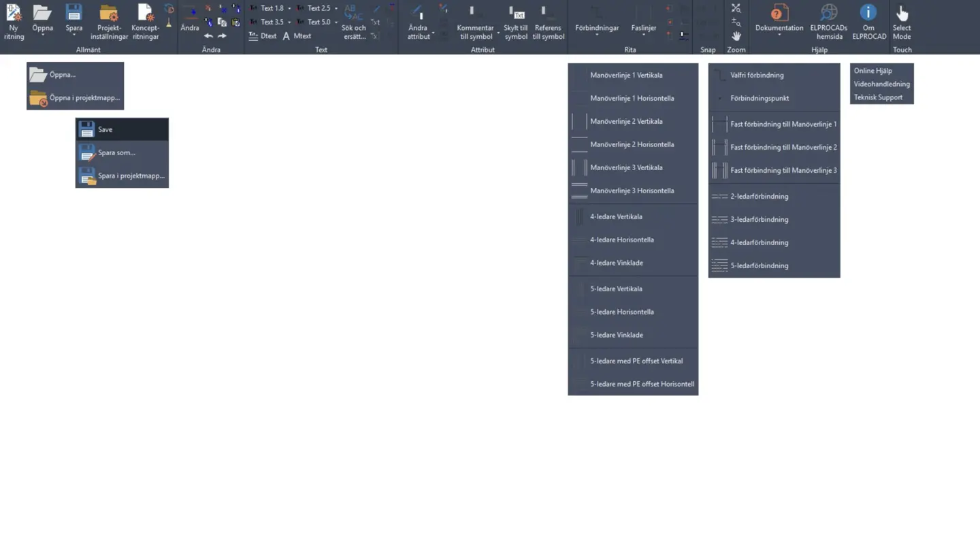Choose Spara som from the save menu
The width and height of the screenshot is (980, 537).
coord(114,152)
